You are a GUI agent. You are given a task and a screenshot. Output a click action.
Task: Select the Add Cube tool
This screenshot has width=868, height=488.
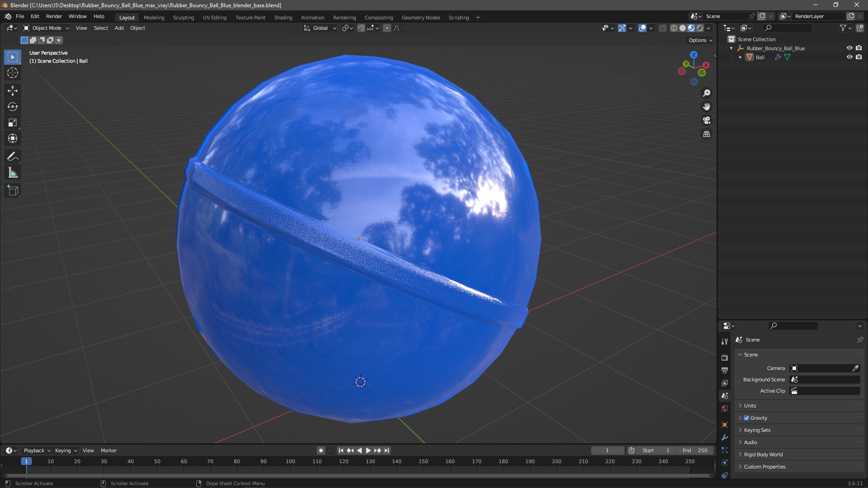[x=13, y=191]
